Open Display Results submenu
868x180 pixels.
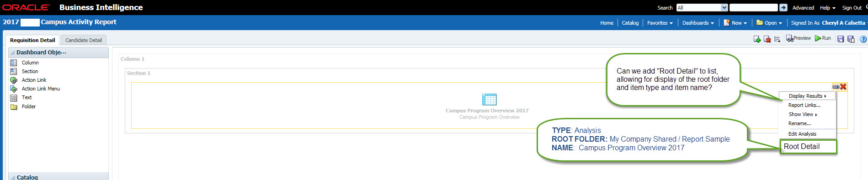(807, 96)
